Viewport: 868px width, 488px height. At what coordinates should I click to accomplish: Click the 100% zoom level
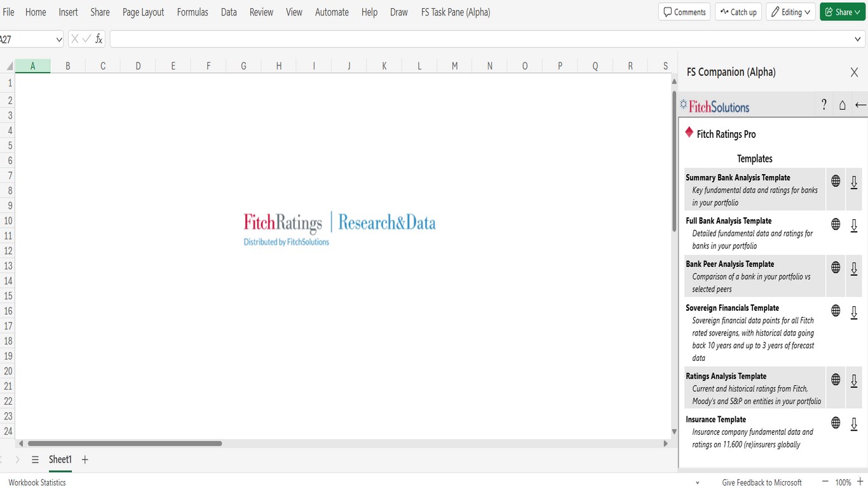(843, 482)
